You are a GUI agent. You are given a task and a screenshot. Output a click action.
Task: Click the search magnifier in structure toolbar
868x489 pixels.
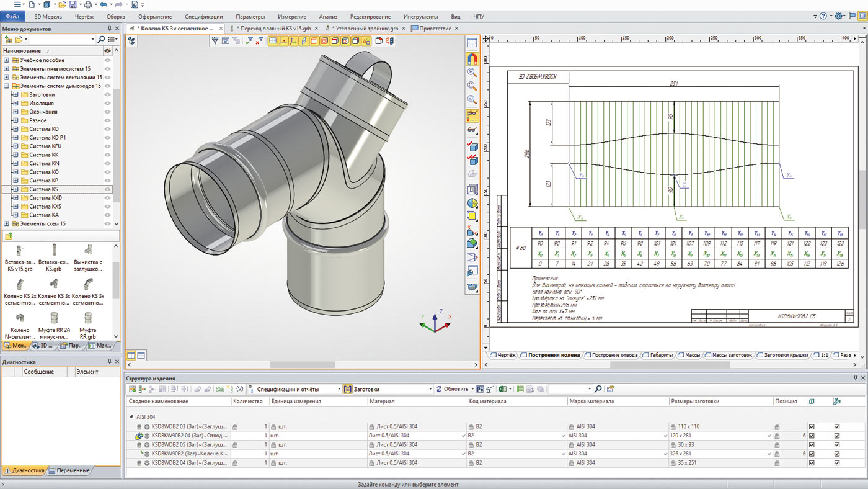tap(598, 389)
